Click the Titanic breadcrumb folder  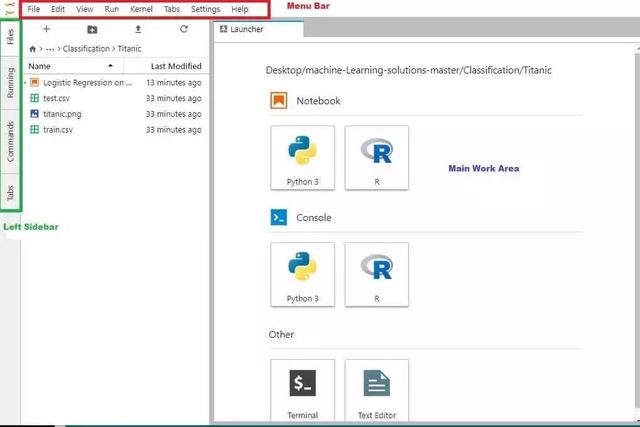point(129,49)
